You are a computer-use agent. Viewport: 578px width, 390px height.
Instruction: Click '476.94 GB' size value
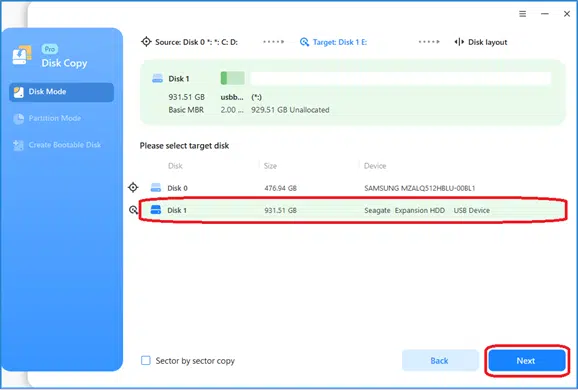point(281,188)
